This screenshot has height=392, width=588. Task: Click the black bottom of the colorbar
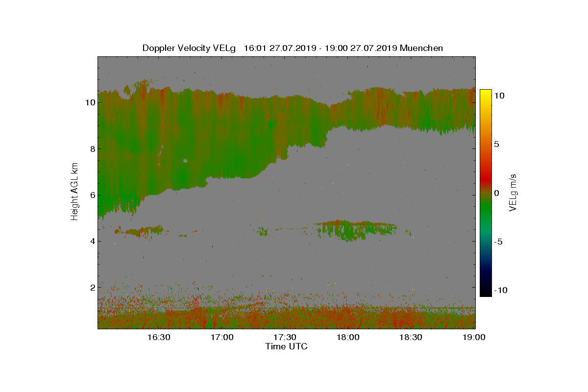[x=486, y=292]
